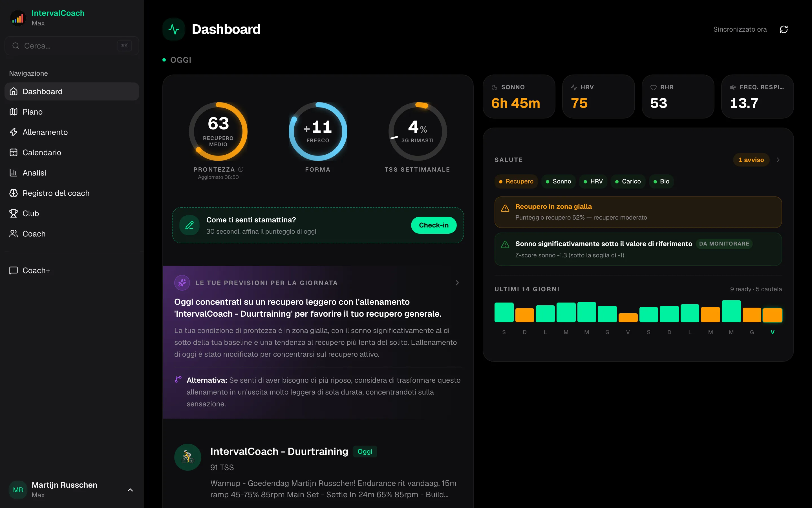
Task: Click the 9 ready · 5 cautela summary
Action: 756,289
